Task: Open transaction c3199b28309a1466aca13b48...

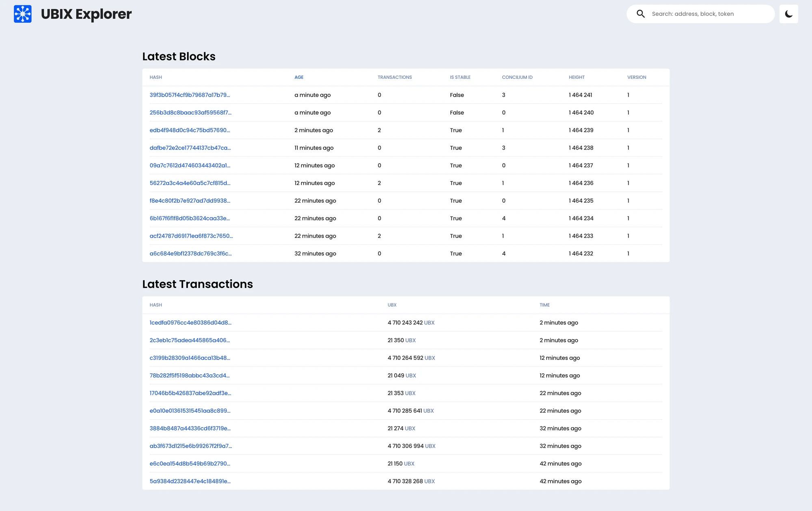Action: 190,358
